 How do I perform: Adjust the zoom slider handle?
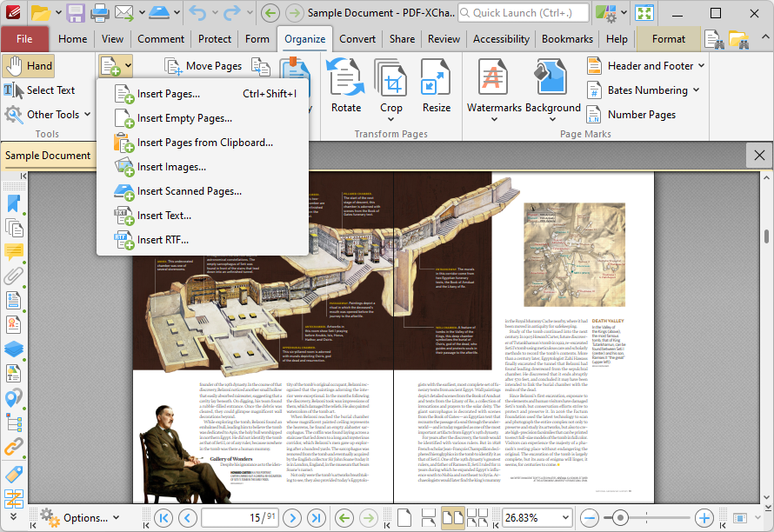[620, 518]
